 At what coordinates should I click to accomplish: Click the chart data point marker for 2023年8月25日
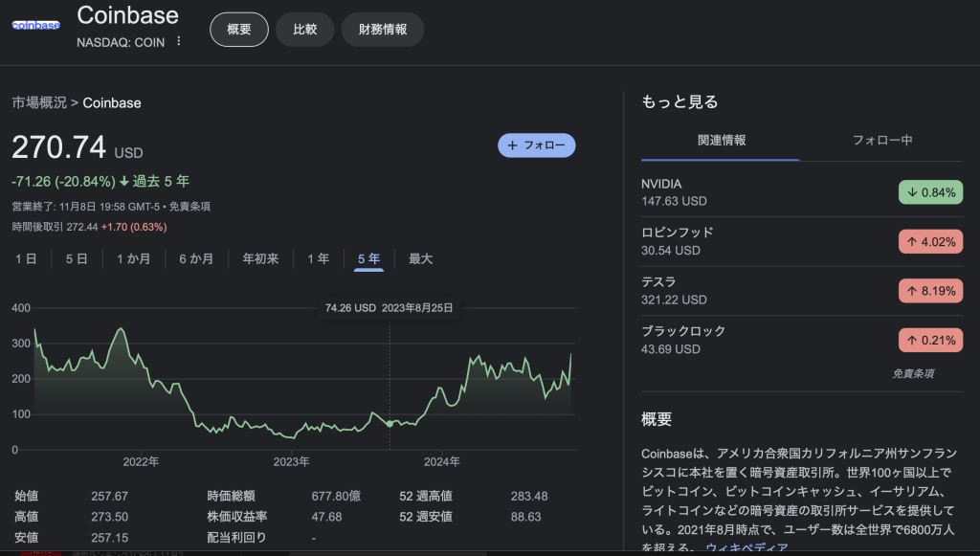pos(390,423)
